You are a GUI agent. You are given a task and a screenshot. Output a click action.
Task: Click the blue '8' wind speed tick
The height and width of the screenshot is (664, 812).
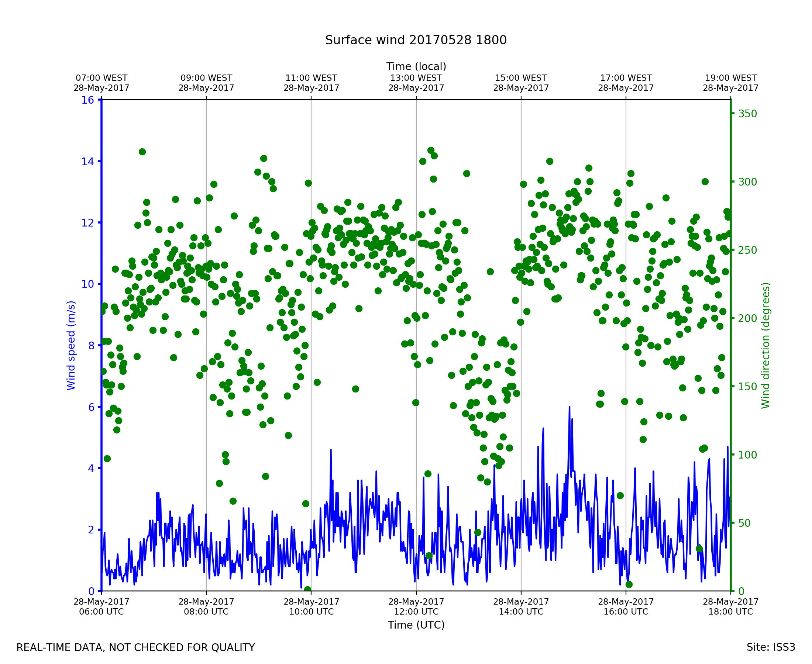(91, 346)
